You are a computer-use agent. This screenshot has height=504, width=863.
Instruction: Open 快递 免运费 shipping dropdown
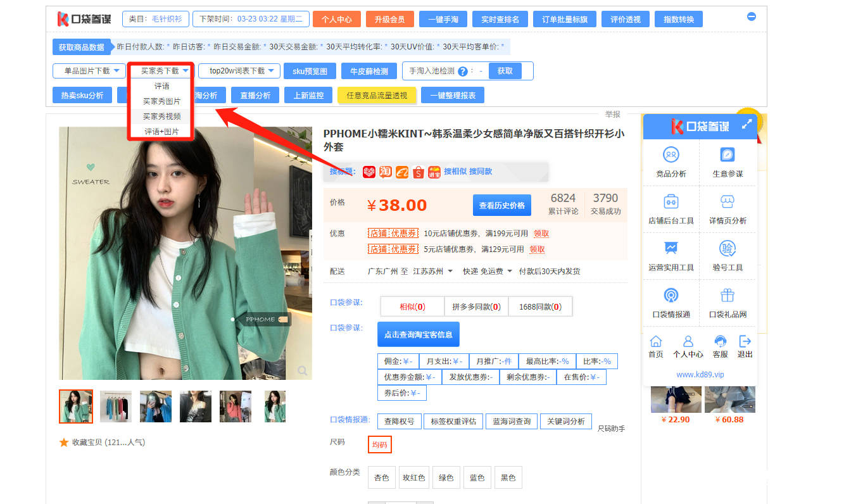[487, 271]
